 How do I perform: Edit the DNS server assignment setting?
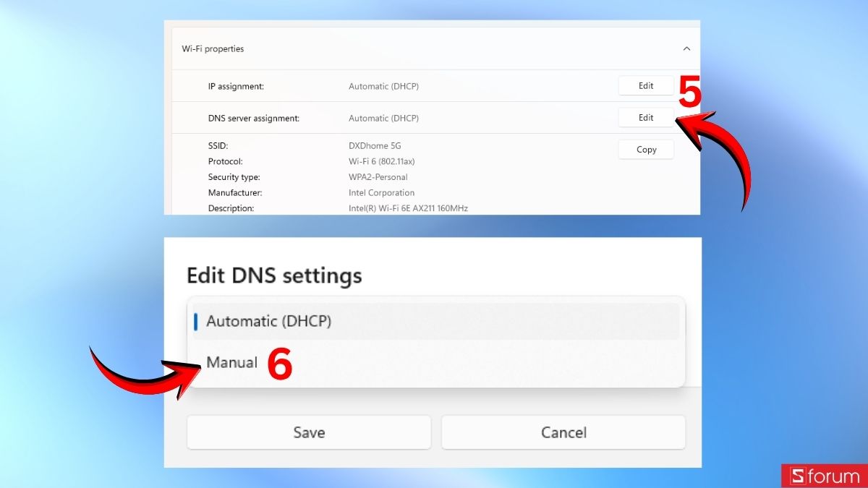pos(646,118)
